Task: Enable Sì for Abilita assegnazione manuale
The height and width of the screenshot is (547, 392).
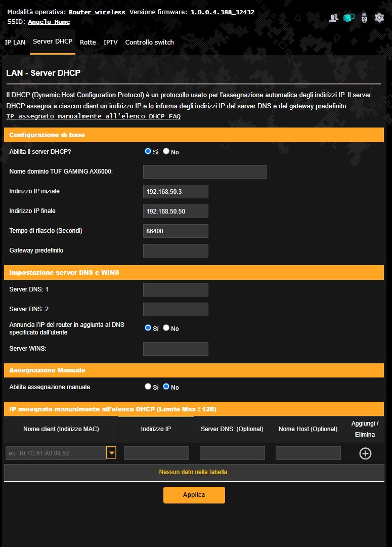Action: point(148,387)
